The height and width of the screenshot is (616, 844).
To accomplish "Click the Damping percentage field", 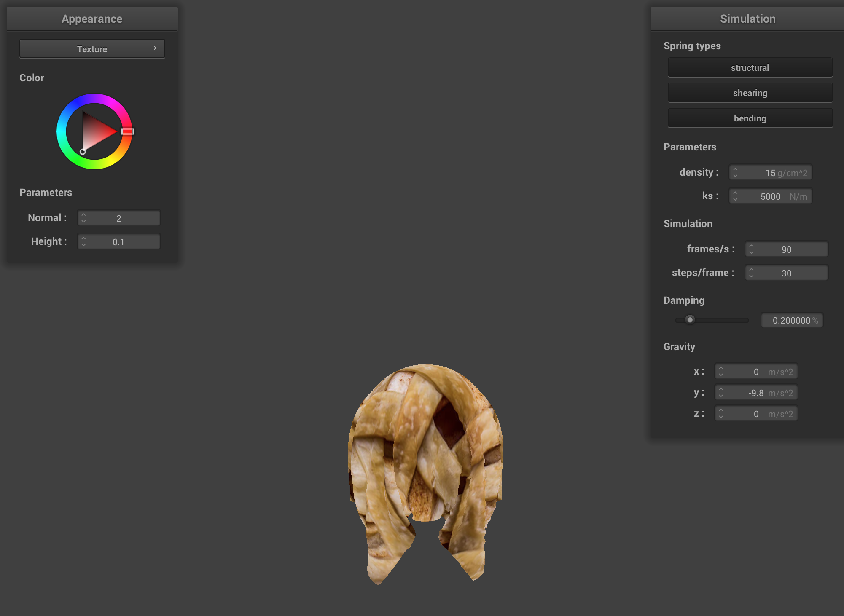I will 792,320.
